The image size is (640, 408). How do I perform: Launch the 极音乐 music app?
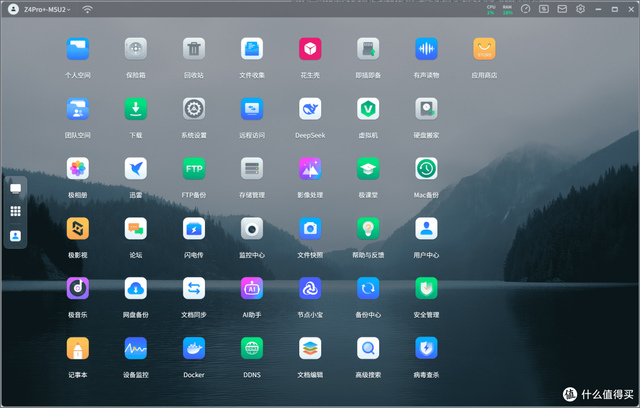78,288
